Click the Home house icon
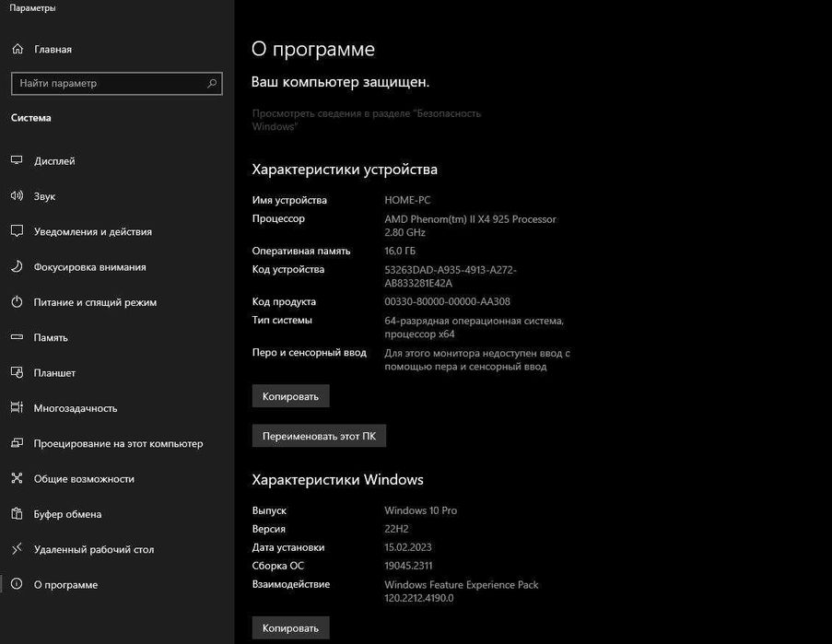This screenshot has width=832, height=644. click(18, 49)
